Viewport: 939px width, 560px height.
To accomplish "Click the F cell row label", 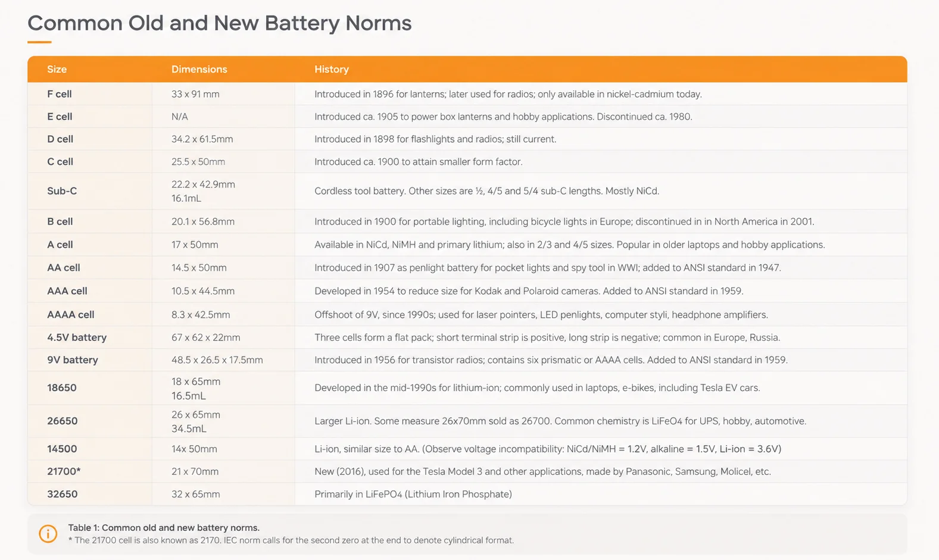I will click(60, 94).
